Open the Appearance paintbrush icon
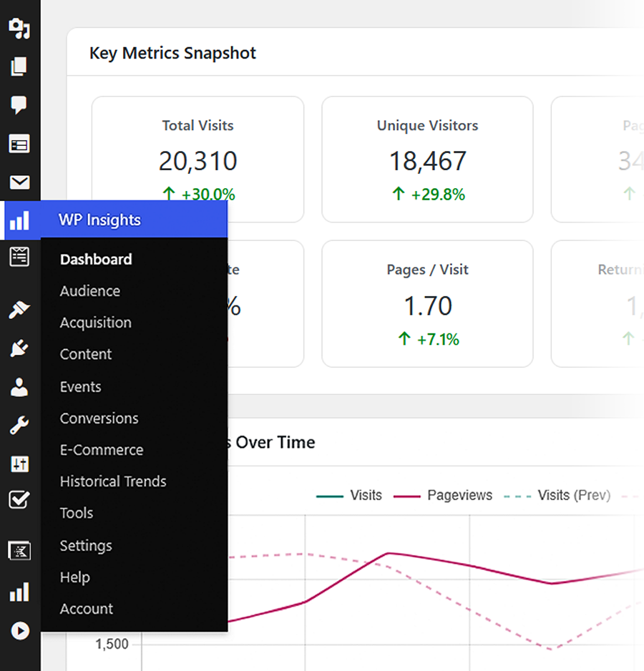Image resolution: width=644 pixels, height=671 pixels. pos(19,310)
